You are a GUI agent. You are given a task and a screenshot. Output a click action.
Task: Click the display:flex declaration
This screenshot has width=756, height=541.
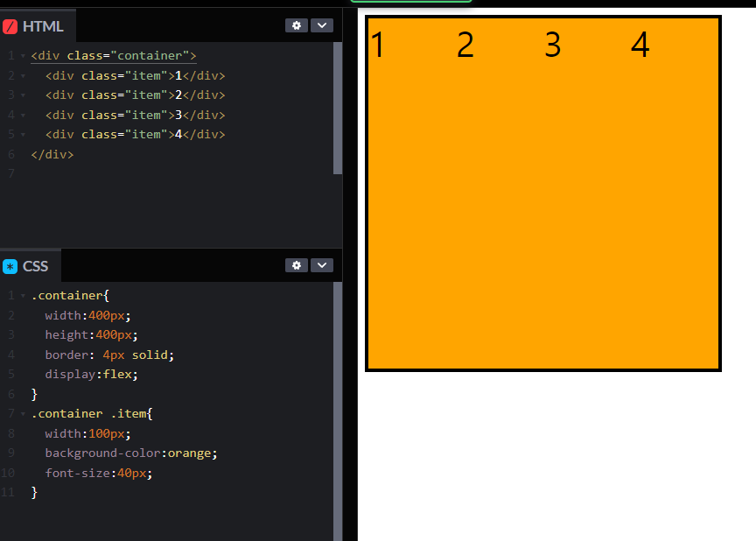coord(92,375)
